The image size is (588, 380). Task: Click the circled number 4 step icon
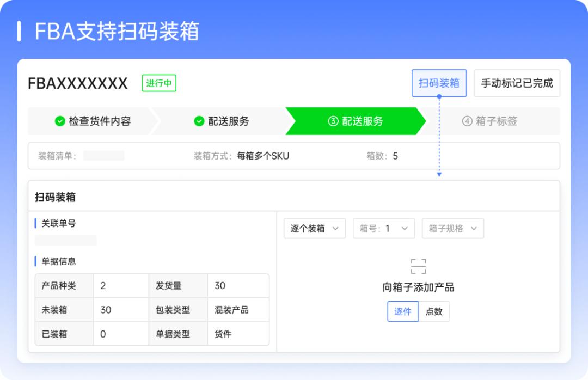tap(467, 121)
